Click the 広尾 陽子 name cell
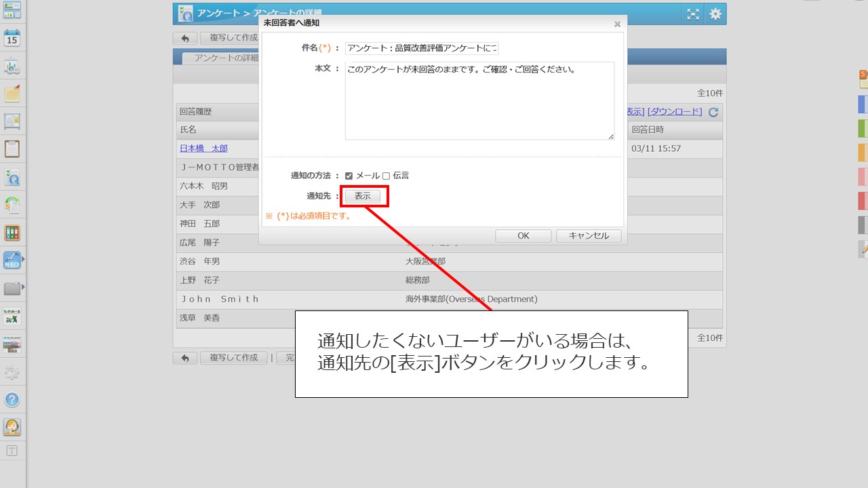 point(199,243)
